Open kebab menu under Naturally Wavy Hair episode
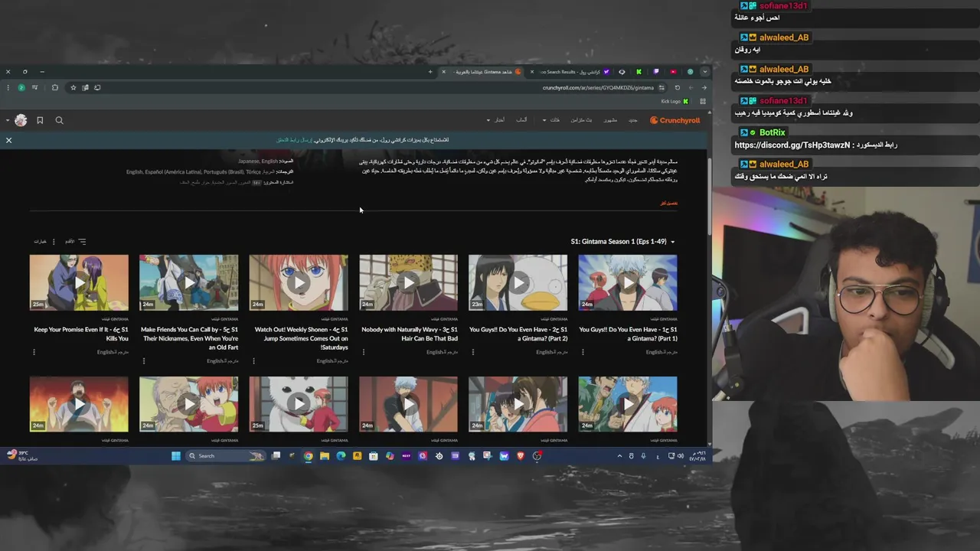Image resolution: width=980 pixels, height=551 pixels. click(363, 353)
